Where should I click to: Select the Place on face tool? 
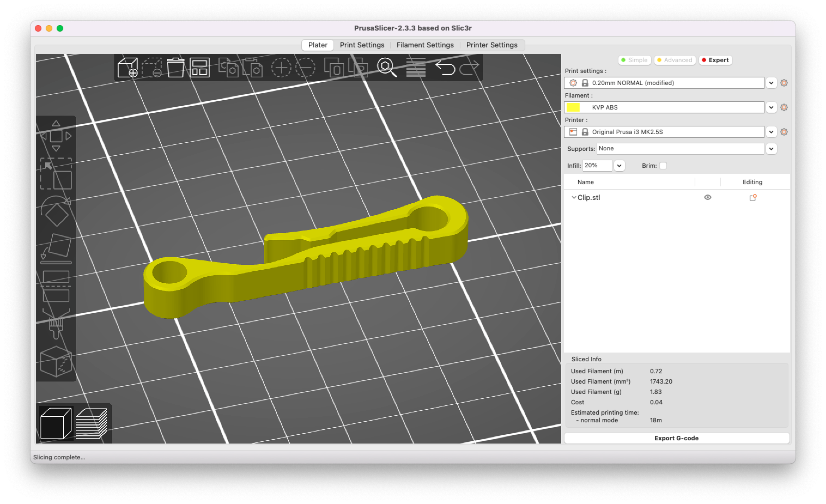(x=56, y=249)
